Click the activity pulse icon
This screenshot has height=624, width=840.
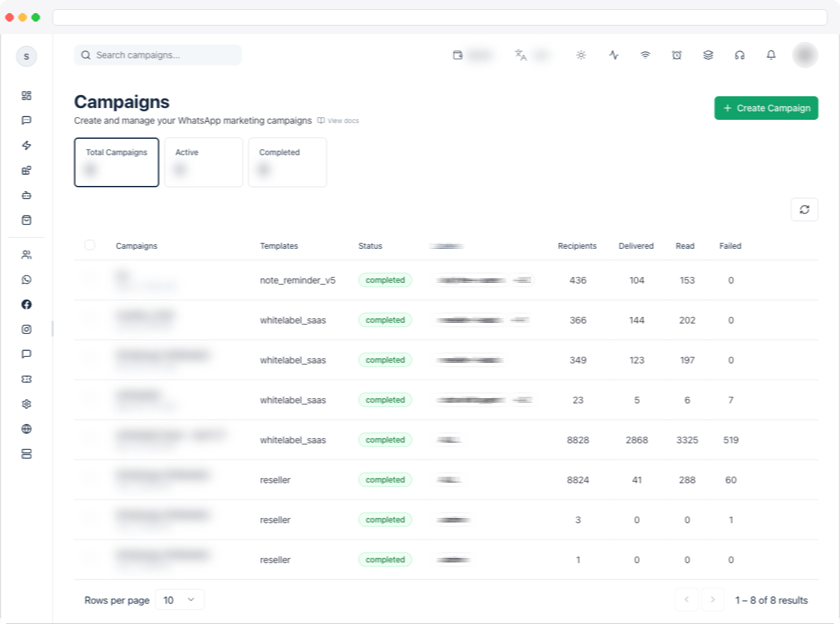tap(614, 55)
